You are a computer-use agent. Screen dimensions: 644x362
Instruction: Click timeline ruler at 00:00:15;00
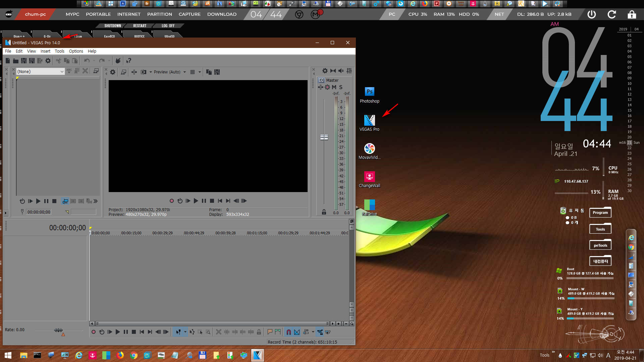pos(131,233)
